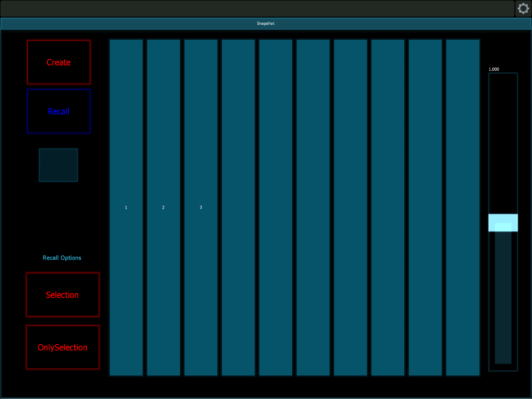This screenshot has height=399, width=532.
Task: Select the sixth empty snapshot slot
Action: [313, 207]
